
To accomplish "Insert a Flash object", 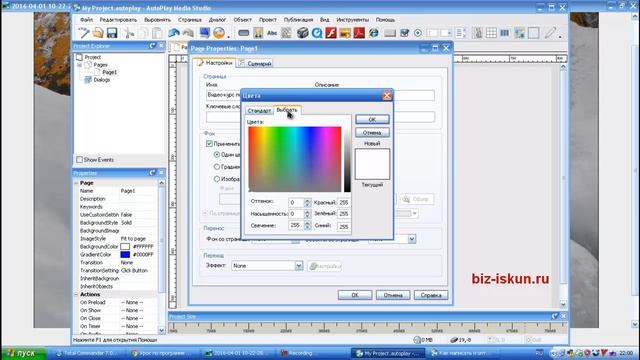I will coord(331,33).
